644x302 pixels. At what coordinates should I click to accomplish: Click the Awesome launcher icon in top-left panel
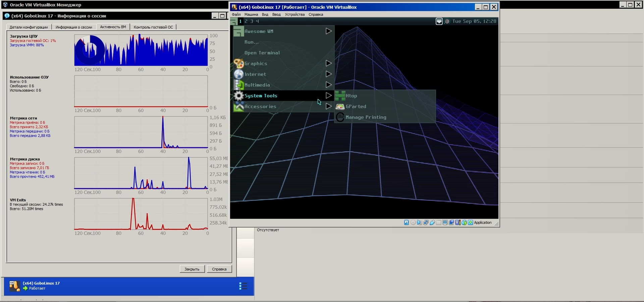pos(233,21)
